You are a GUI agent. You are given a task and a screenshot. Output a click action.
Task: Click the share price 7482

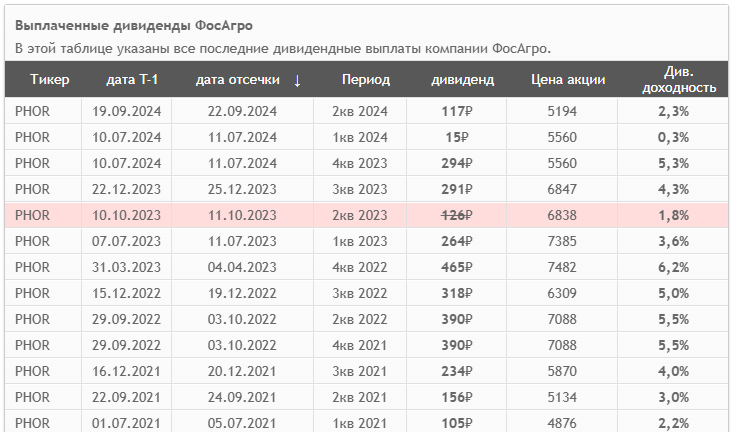(562, 267)
